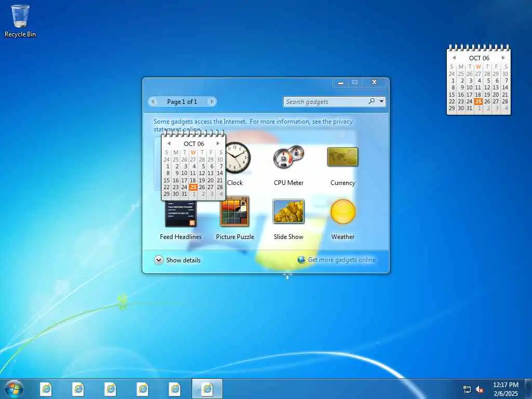Select day 11 on dragged calendar
This screenshot has width=532, height=399.
point(193,174)
